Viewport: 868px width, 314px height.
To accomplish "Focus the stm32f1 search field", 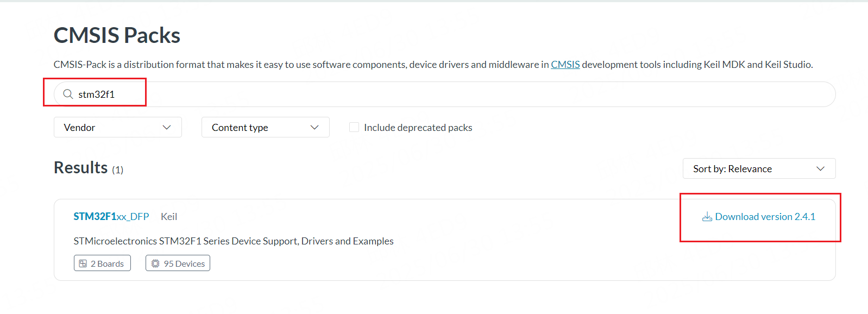I will pyautogui.click(x=444, y=94).
